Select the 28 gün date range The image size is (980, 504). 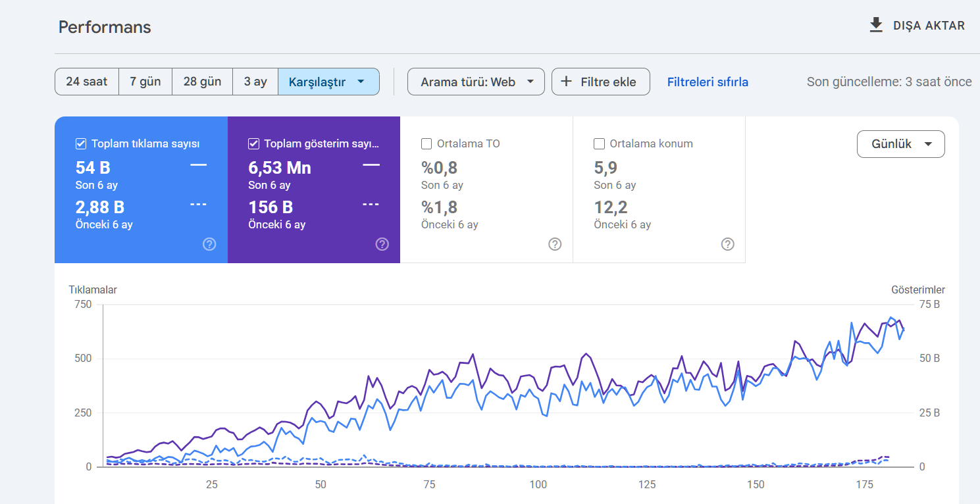(x=202, y=82)
